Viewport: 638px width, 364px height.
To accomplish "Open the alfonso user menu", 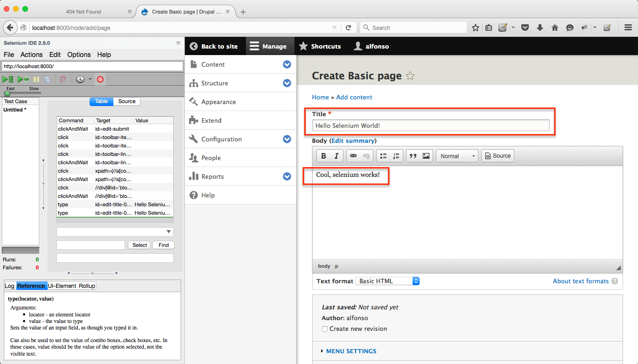I will click(x=372, y=46).
